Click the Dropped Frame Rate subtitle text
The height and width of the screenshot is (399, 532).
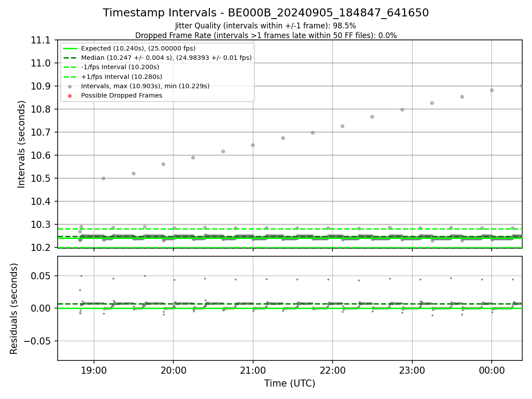[266, 35]
